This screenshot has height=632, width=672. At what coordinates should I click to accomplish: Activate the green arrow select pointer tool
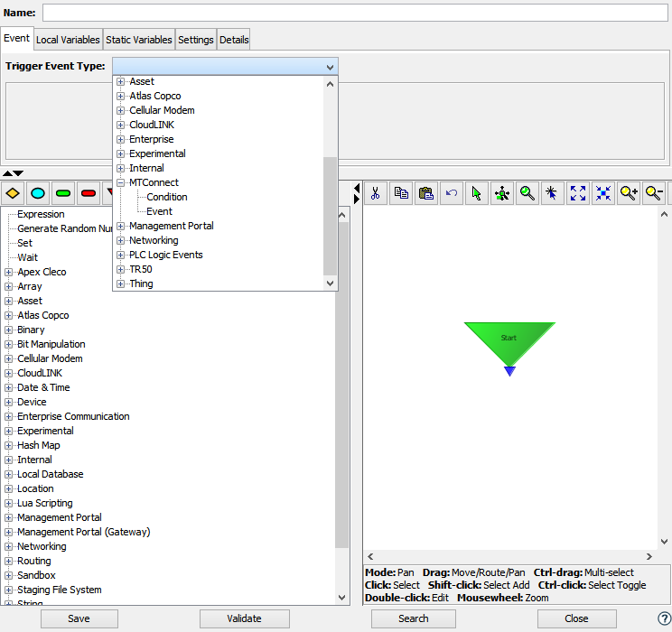tap(477, 192)
